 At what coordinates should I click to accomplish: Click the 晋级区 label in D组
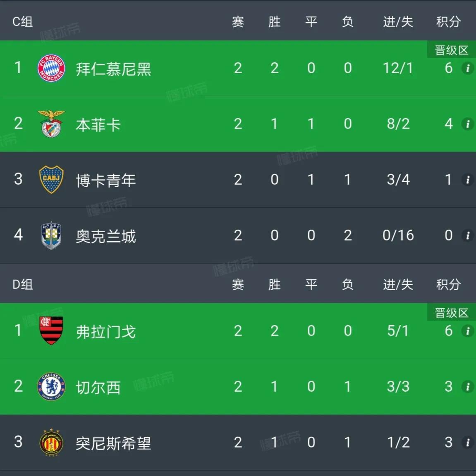[451, 313]
